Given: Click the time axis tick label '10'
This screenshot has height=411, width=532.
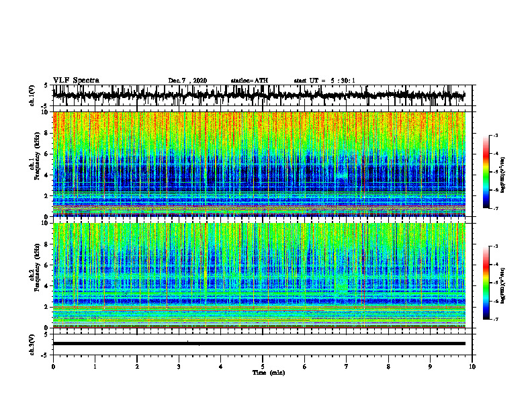Looking at the screenshot, I should pos(472,367).
